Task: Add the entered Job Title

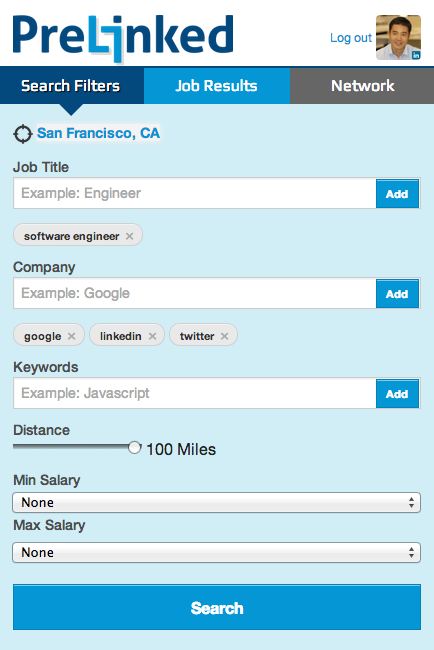Action: pos(397,194)
